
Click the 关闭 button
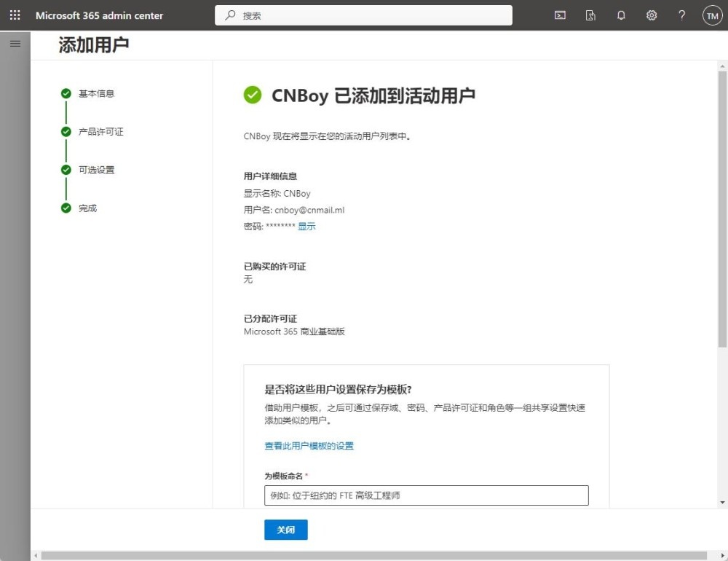(x=286, y=530)
